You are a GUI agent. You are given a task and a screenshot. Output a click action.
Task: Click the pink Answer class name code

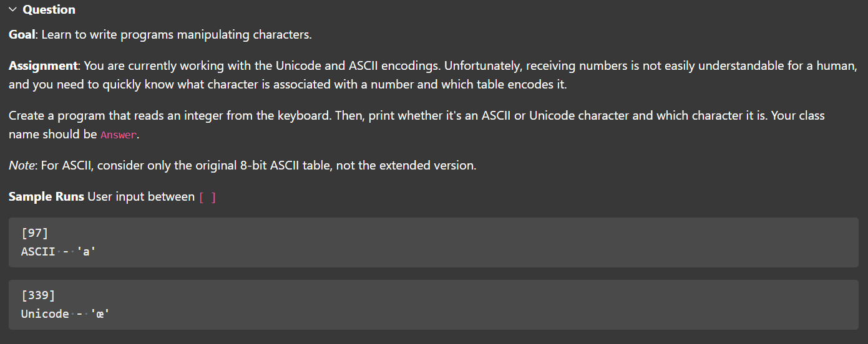[x=118, y=135]
